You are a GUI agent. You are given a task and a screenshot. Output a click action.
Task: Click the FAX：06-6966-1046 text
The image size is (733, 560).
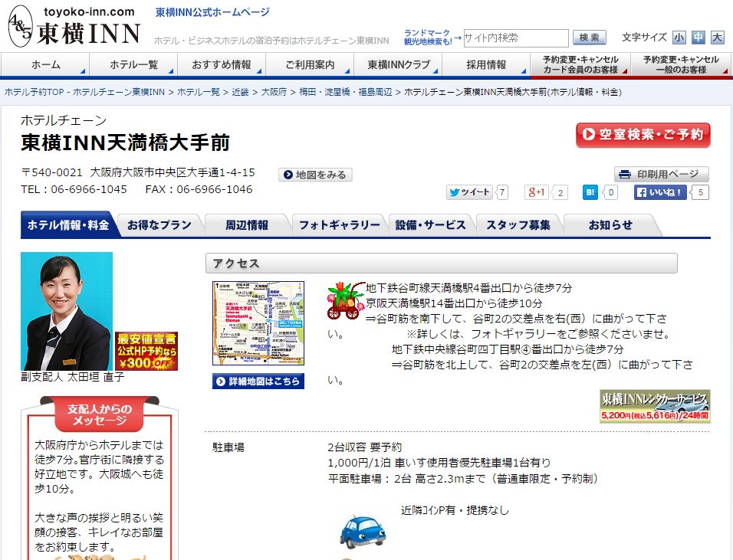coord(199,189)
